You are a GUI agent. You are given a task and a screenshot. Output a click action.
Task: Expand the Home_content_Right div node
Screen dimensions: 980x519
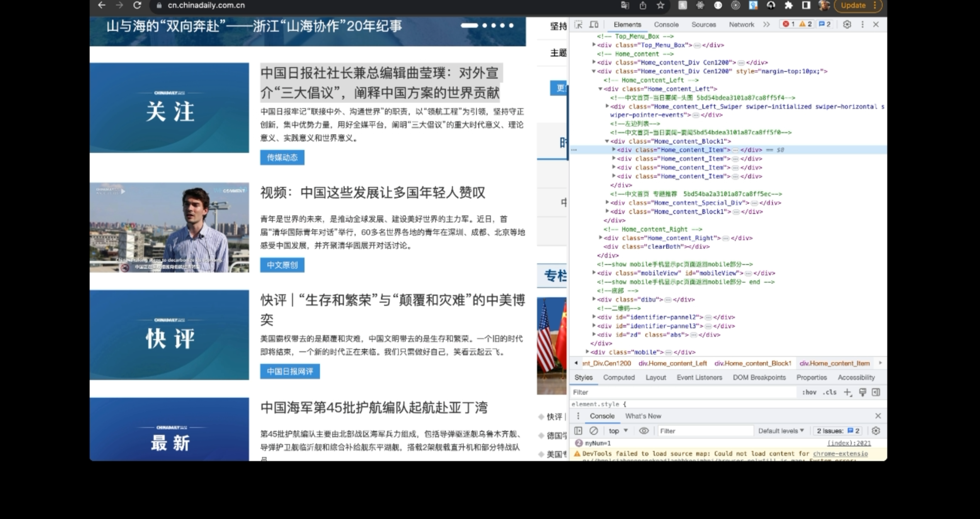pos(601,238)
